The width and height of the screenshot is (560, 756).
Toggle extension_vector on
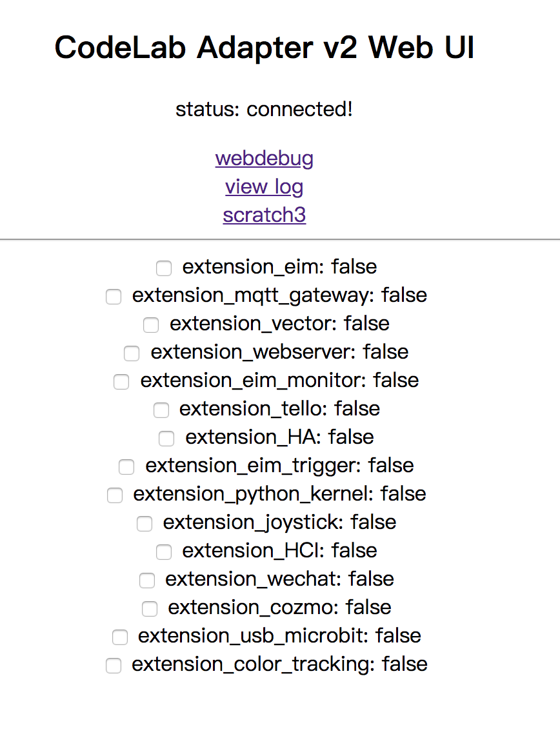coord(150,325)
